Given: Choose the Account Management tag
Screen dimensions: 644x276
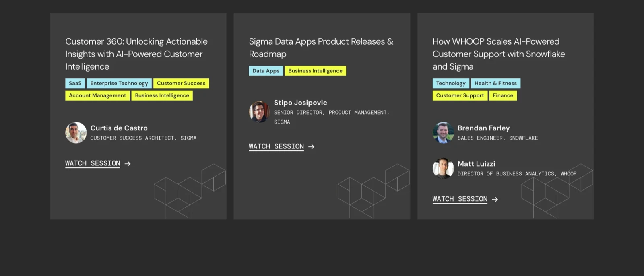Looking at the screenshot, I should pos(97,95).
